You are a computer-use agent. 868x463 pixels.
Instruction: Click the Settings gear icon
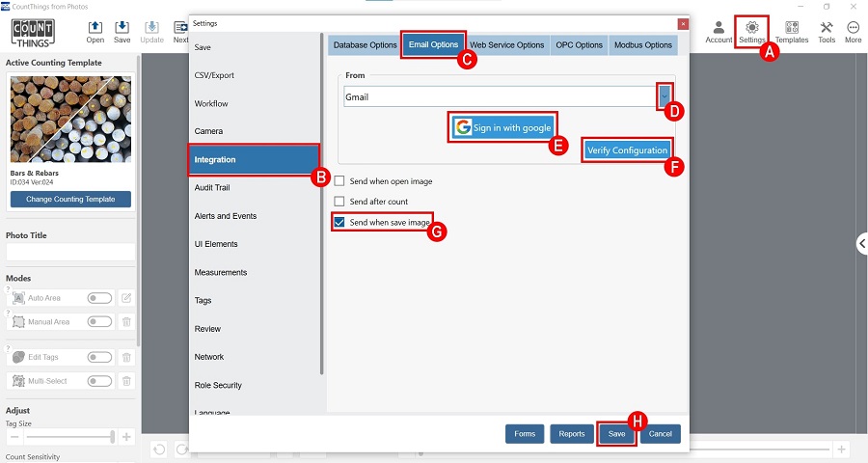[751, 27]
